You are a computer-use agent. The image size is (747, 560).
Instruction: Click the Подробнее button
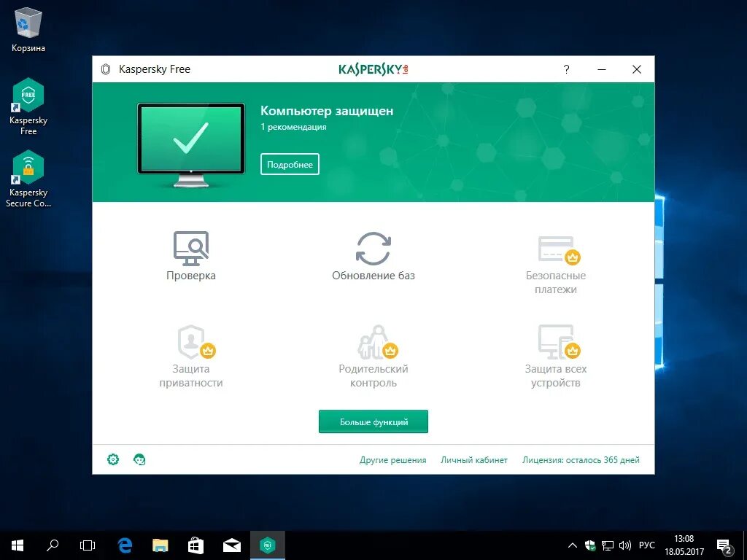290,164
